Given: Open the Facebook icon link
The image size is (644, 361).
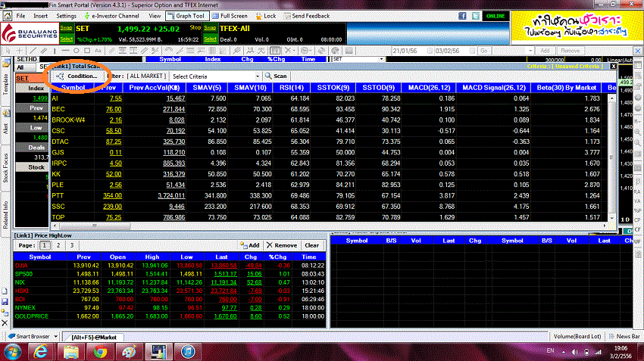Looking at the screenshot, I should coord(462,16).
